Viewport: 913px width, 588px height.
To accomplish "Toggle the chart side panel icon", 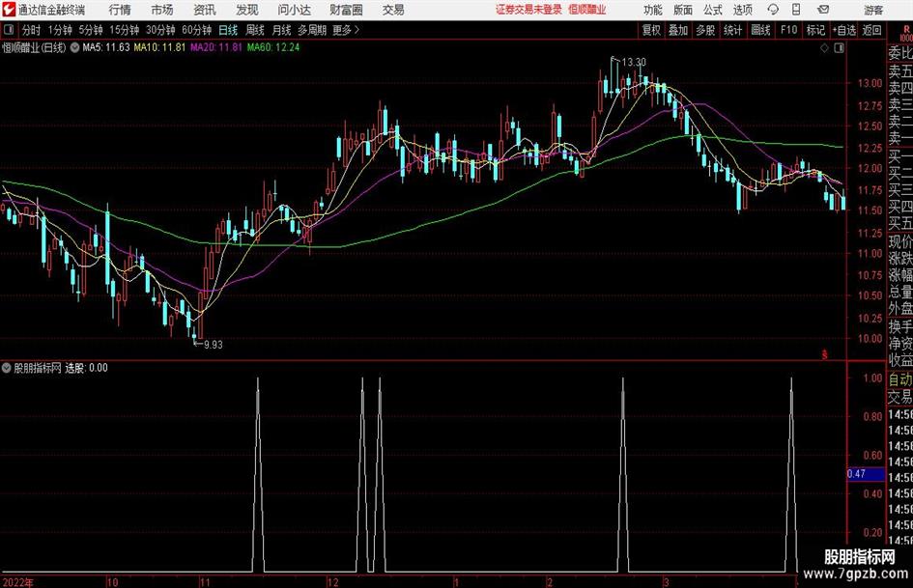I will pos(839,48).
